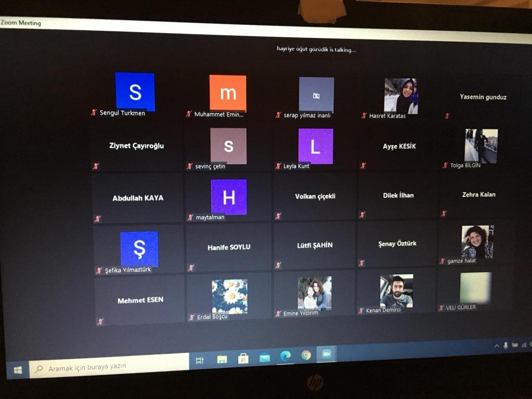The height and width of the screenshot is (399, 532).
Task: Expand the system tray hidden icons chevron
Action: [x=497, y=346]
